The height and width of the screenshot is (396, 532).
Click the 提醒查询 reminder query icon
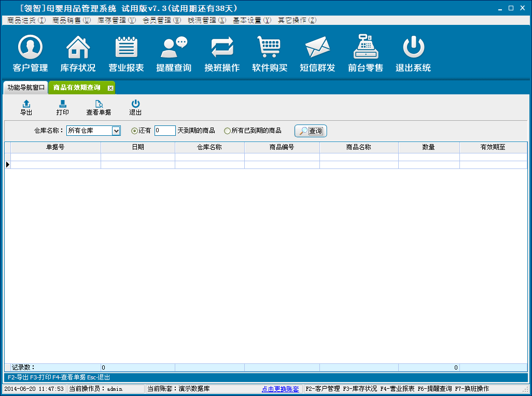point(174,48)
